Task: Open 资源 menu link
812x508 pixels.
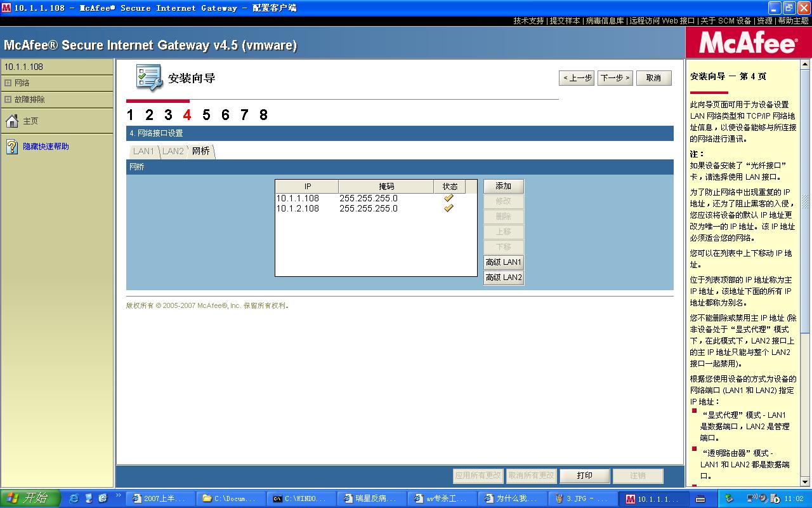Action: point(764,21)
